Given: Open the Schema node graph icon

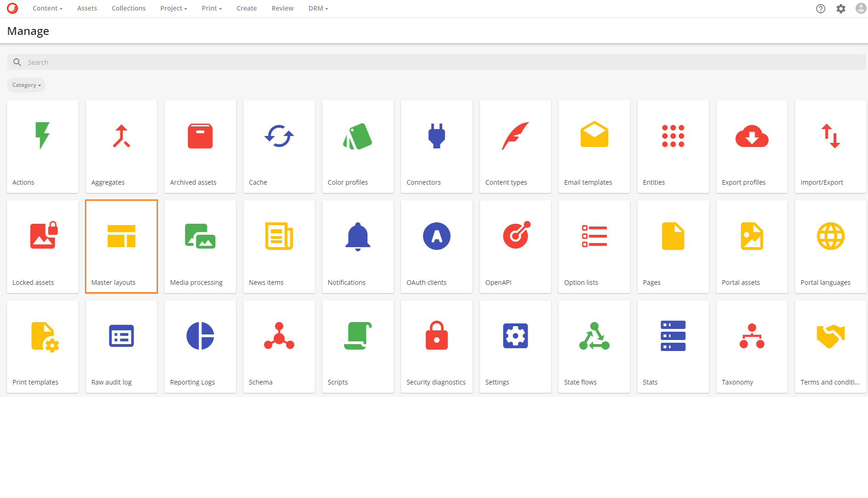Looking at the screenshot, I should [279, 336].
